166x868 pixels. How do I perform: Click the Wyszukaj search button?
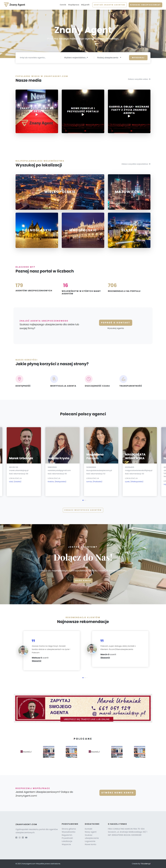138,58
